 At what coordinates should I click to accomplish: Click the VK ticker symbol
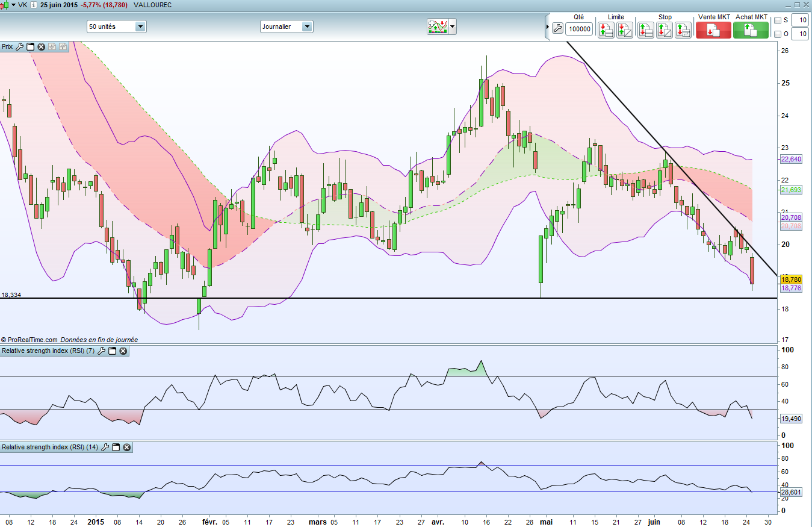(22, 5)
